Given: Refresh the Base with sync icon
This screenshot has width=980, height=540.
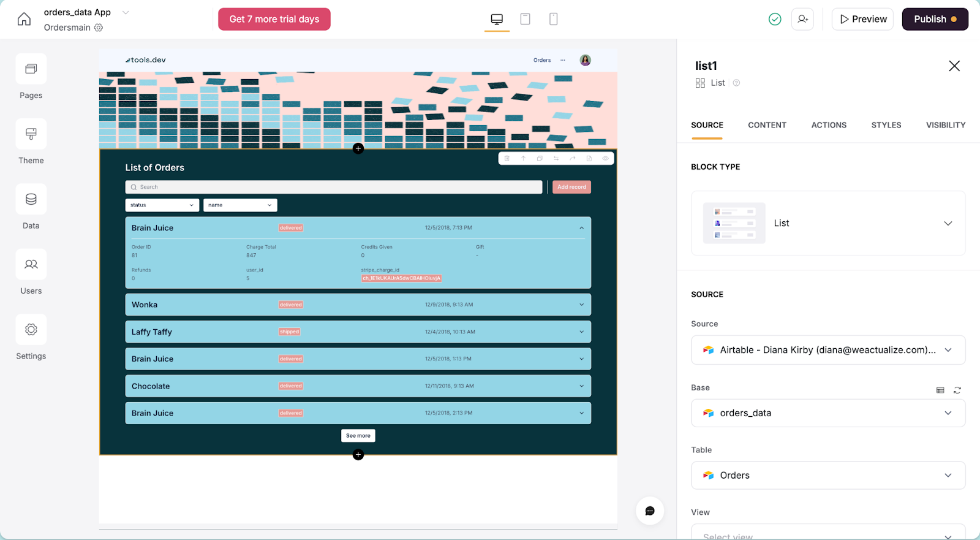Looking at the screenshot, I should tap(957, 390).
